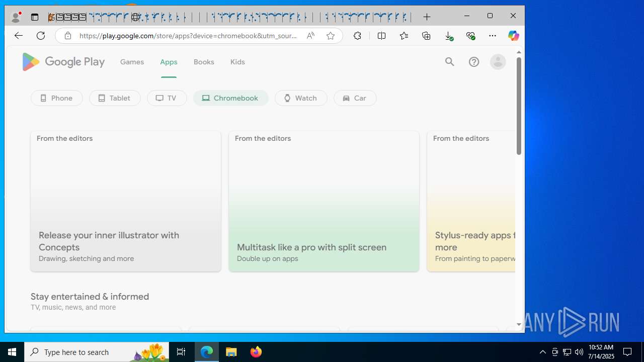The image size is (644, 362).
Task: Open network status tray icon
Action: pos(567,352)
